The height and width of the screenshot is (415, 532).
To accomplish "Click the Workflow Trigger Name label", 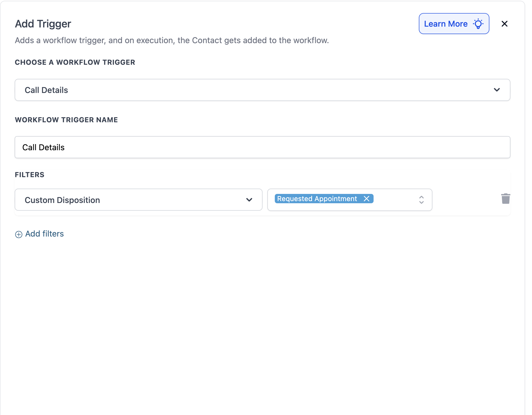I will click(x=66, y=120).
